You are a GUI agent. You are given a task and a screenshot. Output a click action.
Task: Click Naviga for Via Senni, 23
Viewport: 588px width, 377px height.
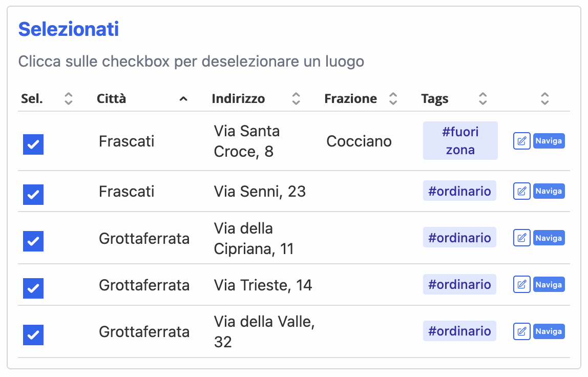pyautogui.click(x=549, y=191)
